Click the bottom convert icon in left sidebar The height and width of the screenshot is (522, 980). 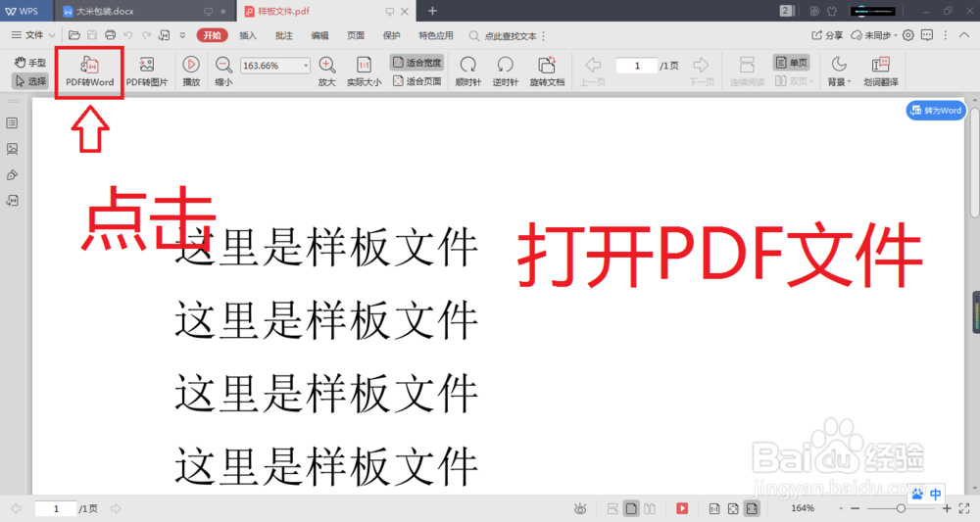[12, 201]
